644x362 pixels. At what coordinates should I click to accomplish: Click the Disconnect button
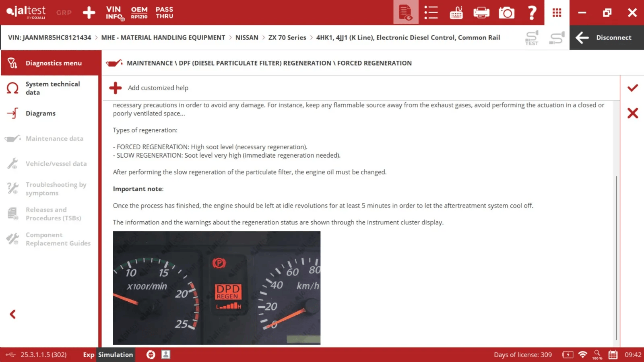tap(607, 37)
